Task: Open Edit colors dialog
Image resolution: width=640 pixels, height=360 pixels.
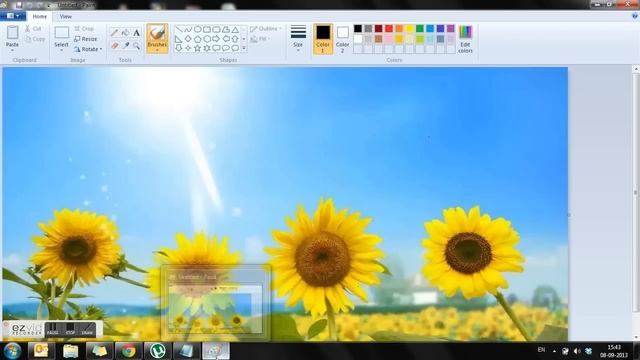Action: point(465,39)
